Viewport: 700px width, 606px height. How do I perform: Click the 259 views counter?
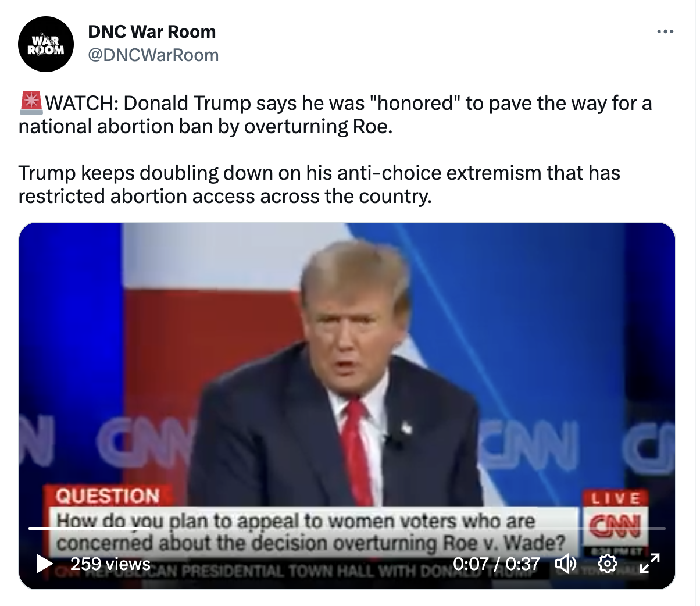pyautogui.click(x=110, y=564)
